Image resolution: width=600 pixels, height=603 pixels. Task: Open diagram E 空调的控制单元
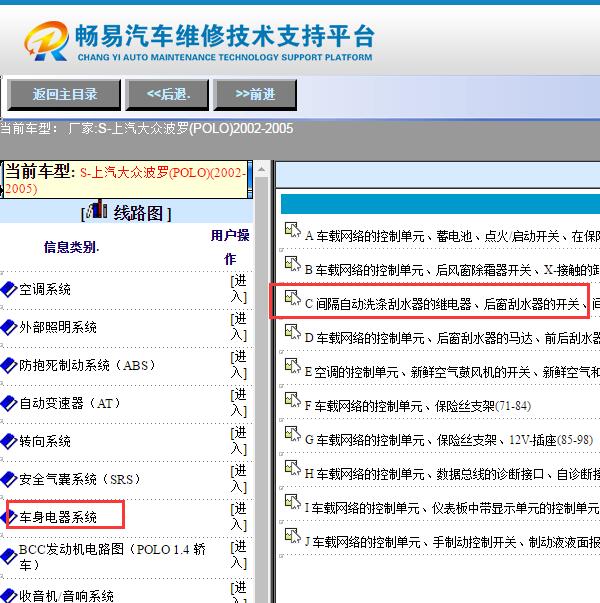[x=452, y=372]
